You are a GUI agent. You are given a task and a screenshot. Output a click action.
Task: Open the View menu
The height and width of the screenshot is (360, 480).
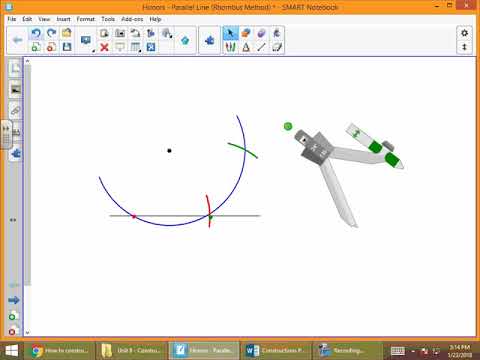(x=44, y=19)
